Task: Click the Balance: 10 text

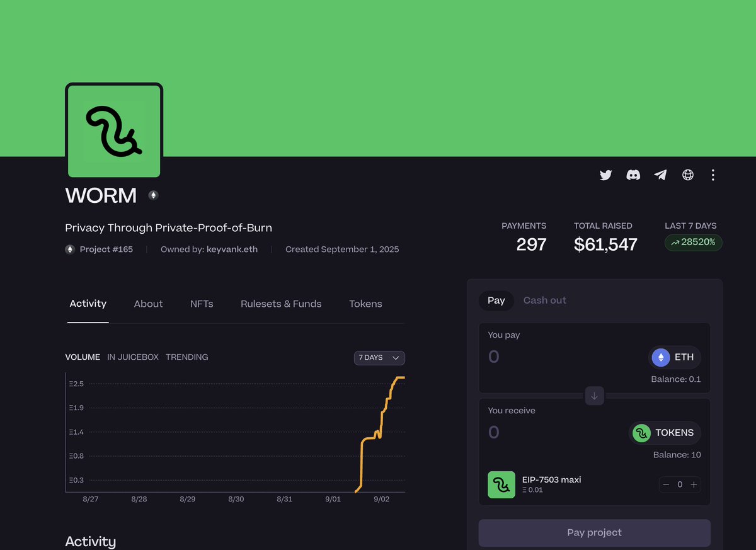Action: click(677, 455)
